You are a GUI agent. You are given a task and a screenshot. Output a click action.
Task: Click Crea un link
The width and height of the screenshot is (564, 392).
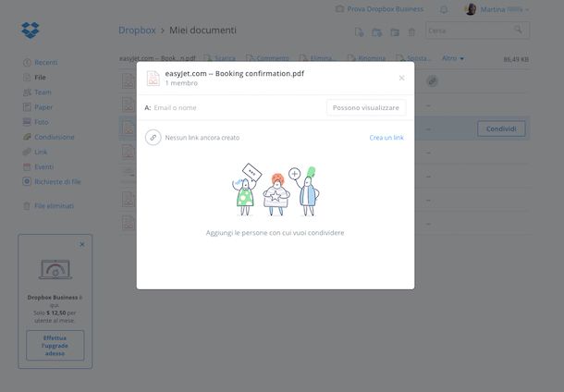pos(386,138)
